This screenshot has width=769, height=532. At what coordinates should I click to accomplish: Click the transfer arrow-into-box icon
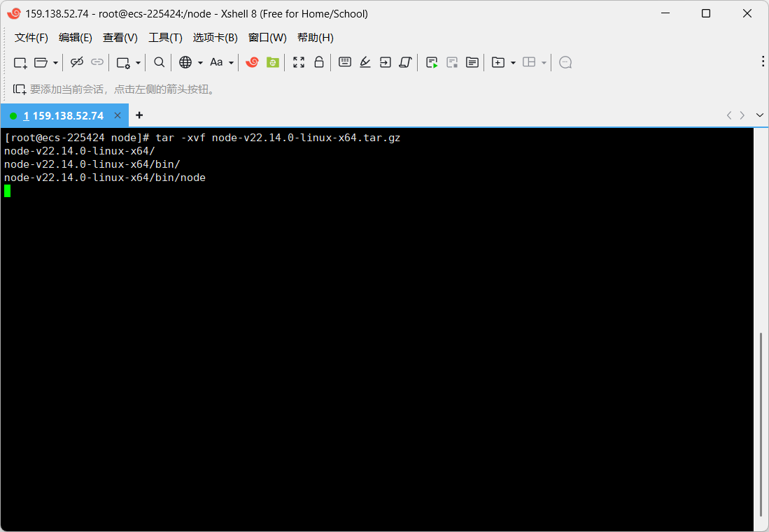[386, 62]
